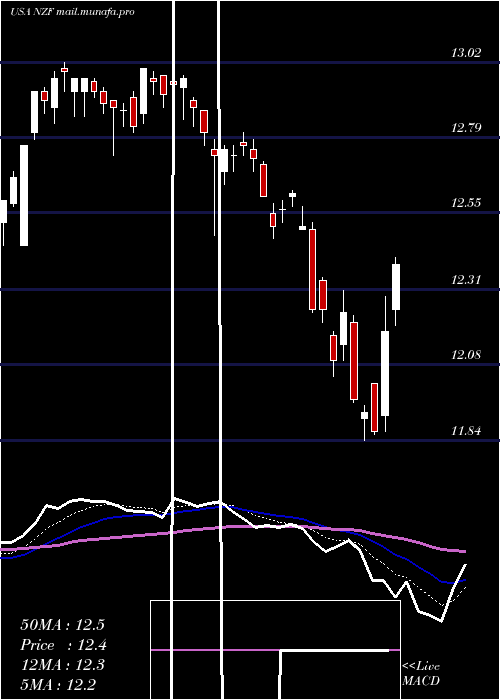Click the 12.08 price level label
The width and height of the screenshot is (500, 700).
coord(466,355)
